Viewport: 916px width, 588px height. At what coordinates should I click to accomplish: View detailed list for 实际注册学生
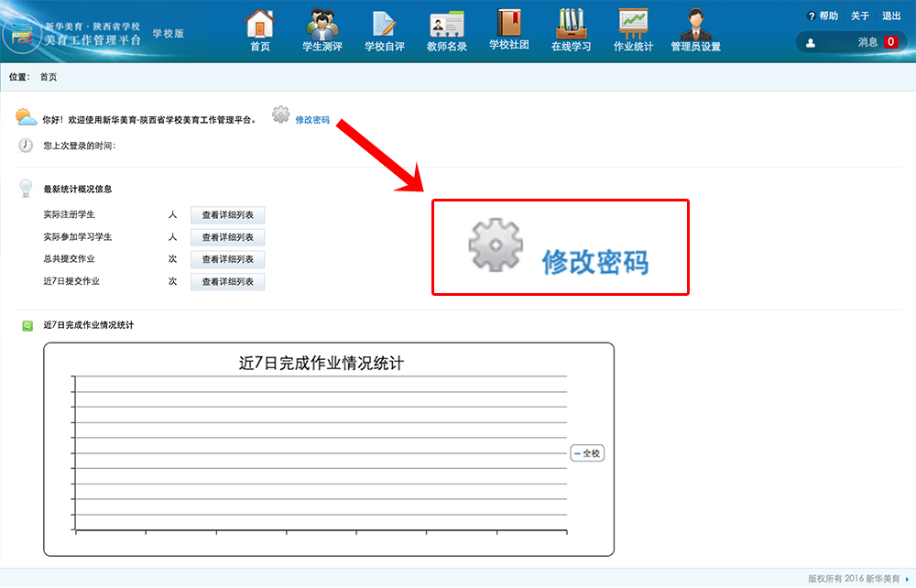click(227, 215)
